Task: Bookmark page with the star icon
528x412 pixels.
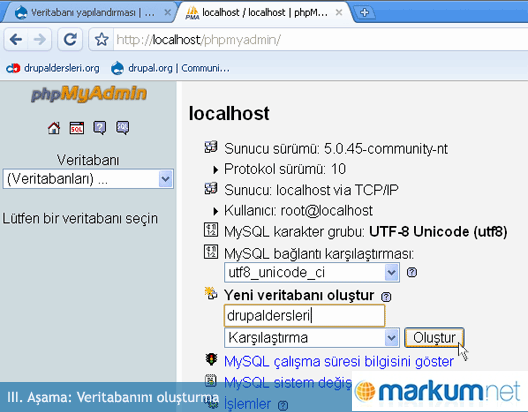Action: [x=101, y=40]
